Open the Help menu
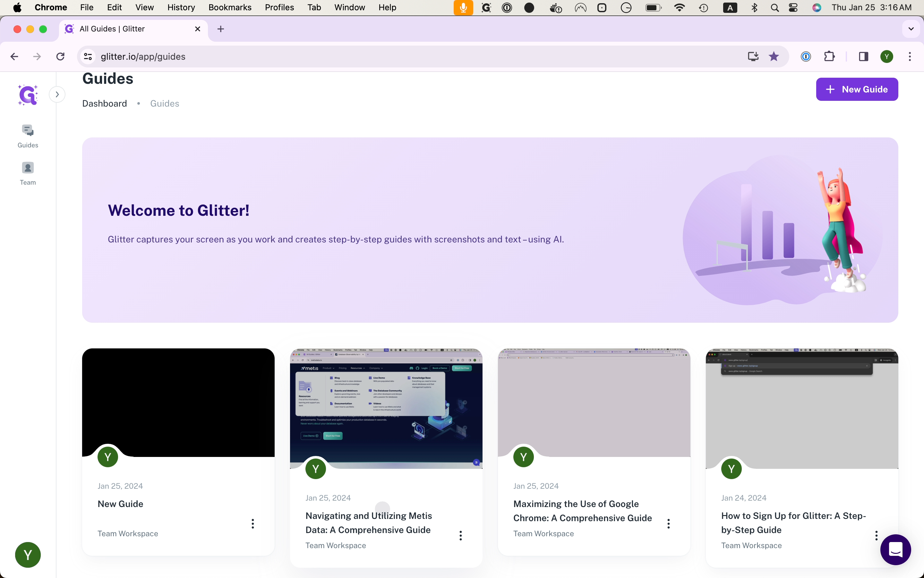 [x=387, y=8]
